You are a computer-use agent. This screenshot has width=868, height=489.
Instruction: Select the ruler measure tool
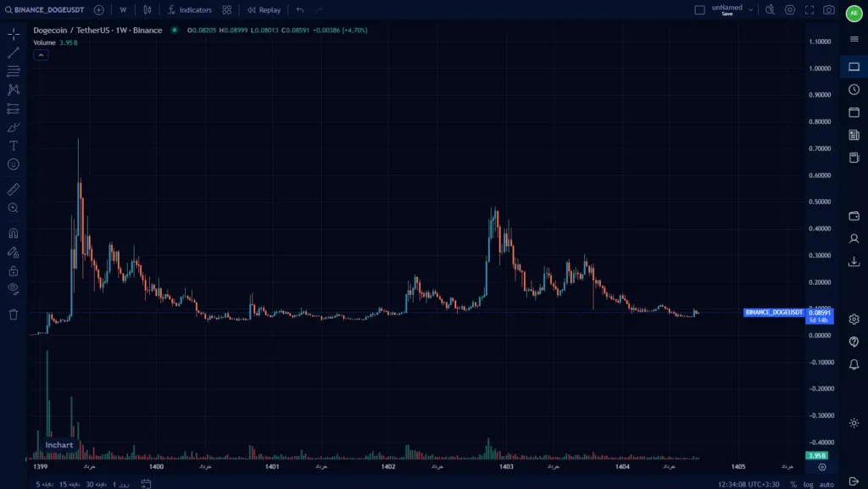coord(14,189)
